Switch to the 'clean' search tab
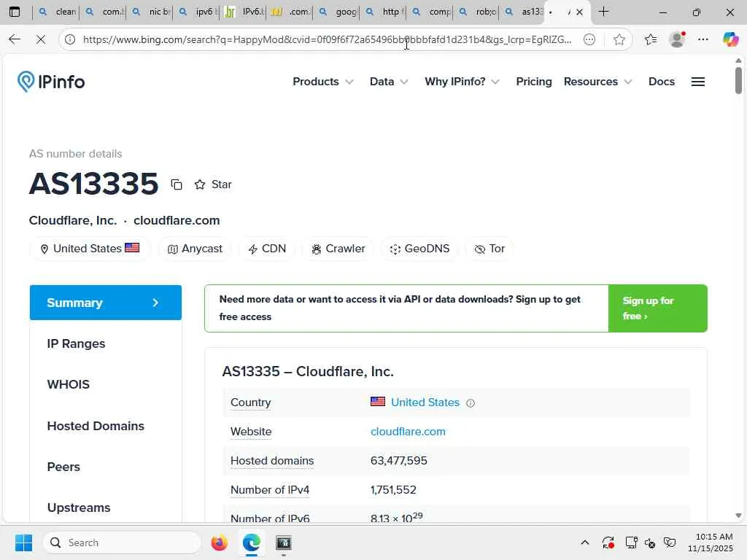747x560 pixels. click(x=58, y=12)
